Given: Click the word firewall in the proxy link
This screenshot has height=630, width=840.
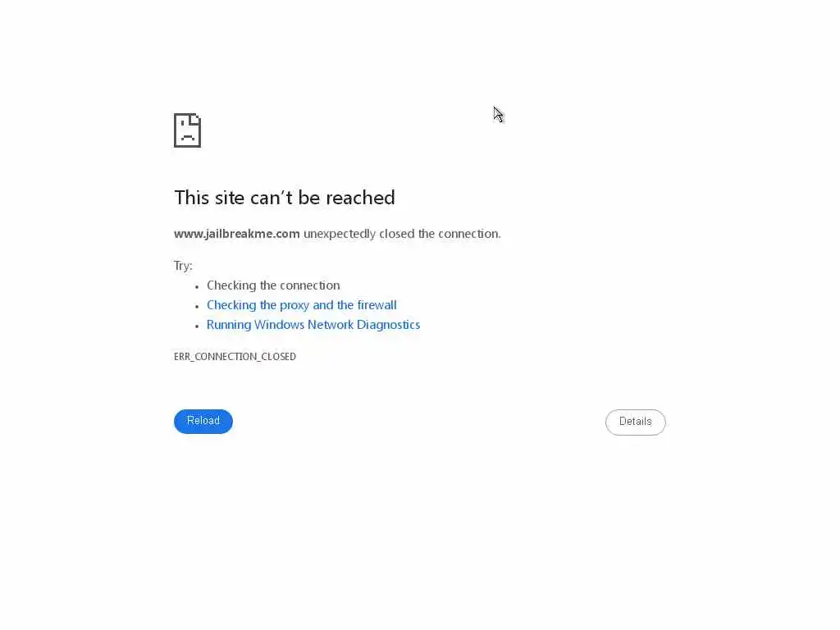Looking at the screenshot, I should [x=377, y=305].
